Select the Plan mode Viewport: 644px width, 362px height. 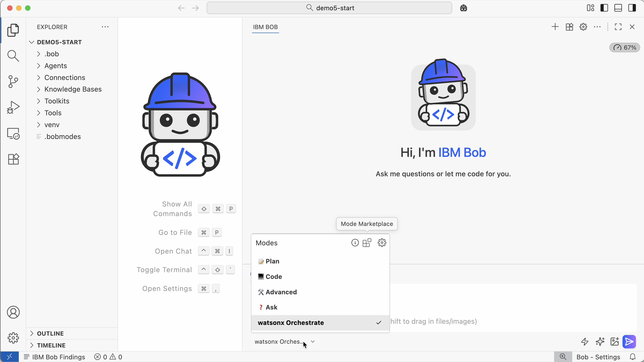tap(273, 261)
